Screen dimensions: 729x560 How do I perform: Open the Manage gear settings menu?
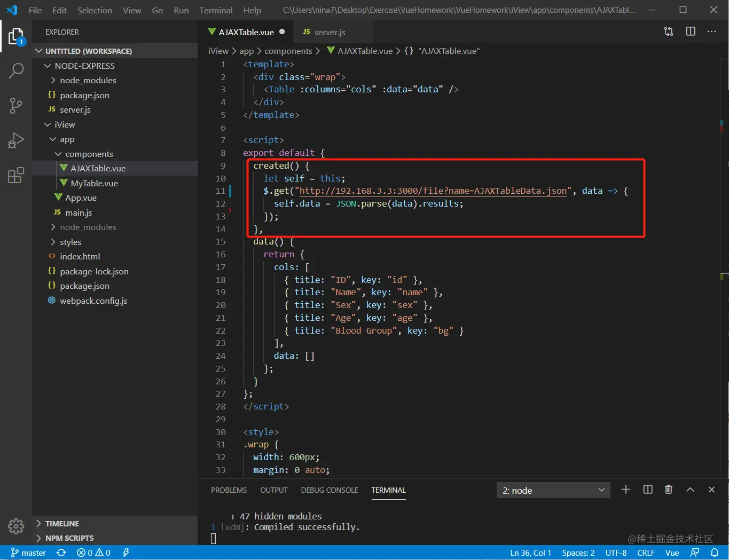coord(16,526)
